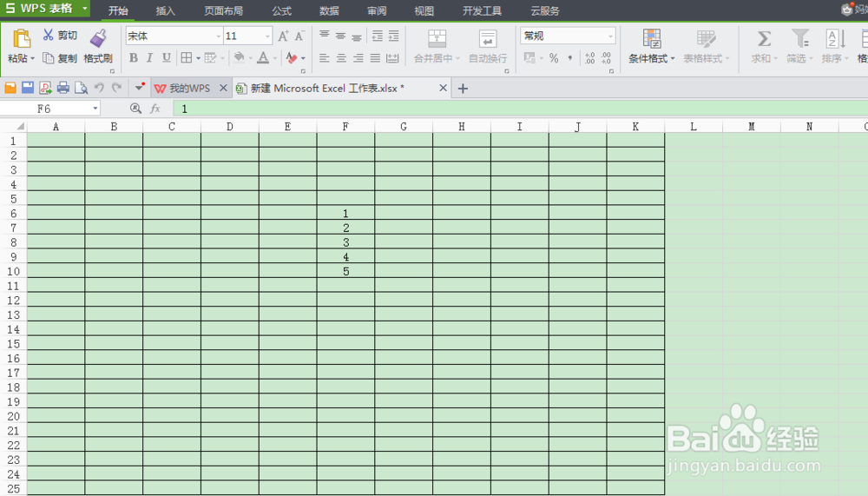Viewport: 868px width, 496px height.
Task: Click the formula bar input
Action: pyautogui.click(x=520, y=109)
